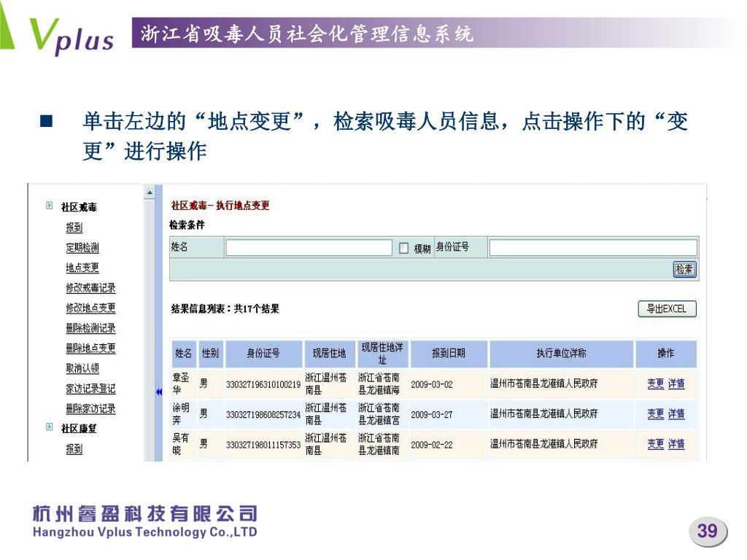Click the 执行单位详称 column header
747x560 pixels.
(x=561, y=354)
